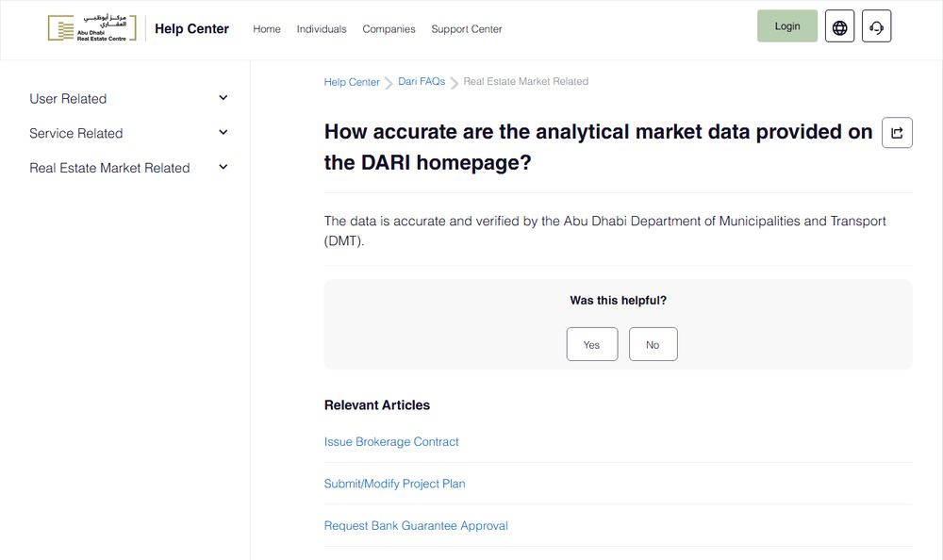Select User Related sidebar category
The width and height of the screenshot is (943, 560).
[68, 99]
